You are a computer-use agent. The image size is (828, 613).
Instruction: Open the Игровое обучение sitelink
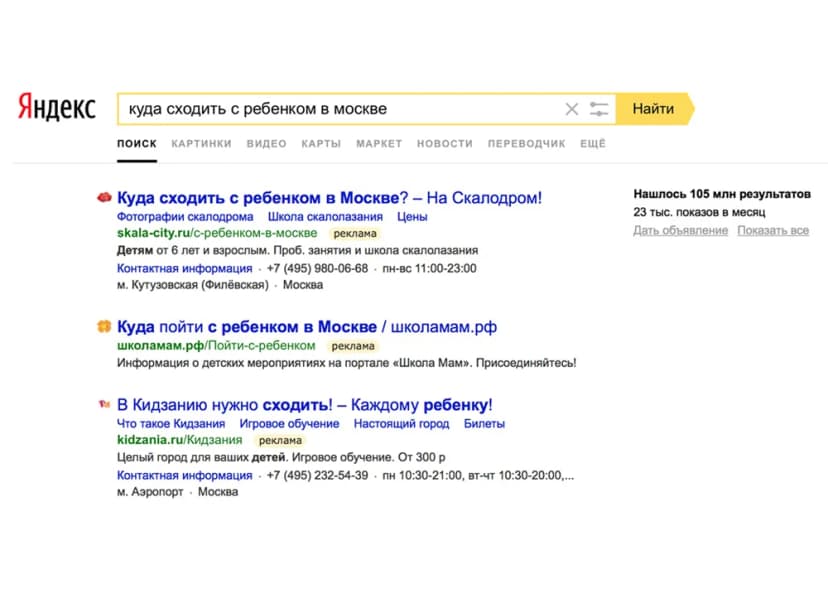[289, 423]
